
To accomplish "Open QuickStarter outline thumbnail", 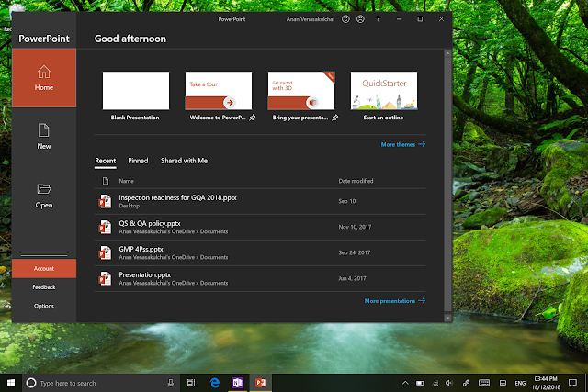I will click(384, 91).
